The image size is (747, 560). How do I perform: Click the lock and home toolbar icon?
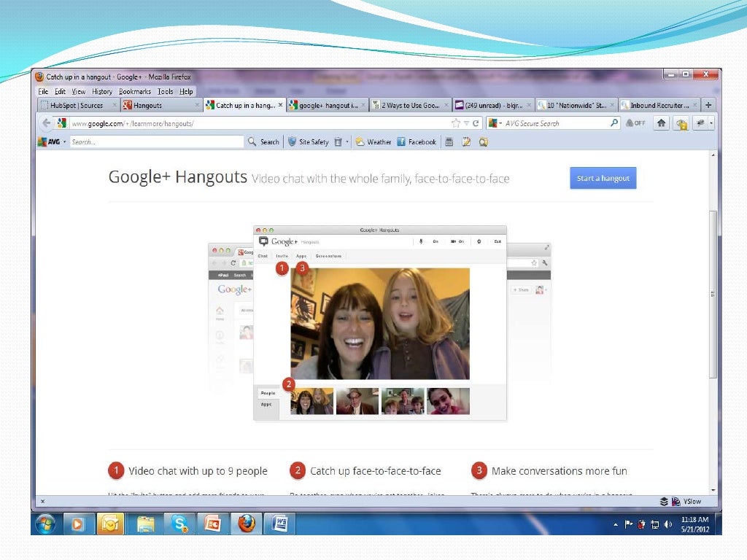[682, 124]
